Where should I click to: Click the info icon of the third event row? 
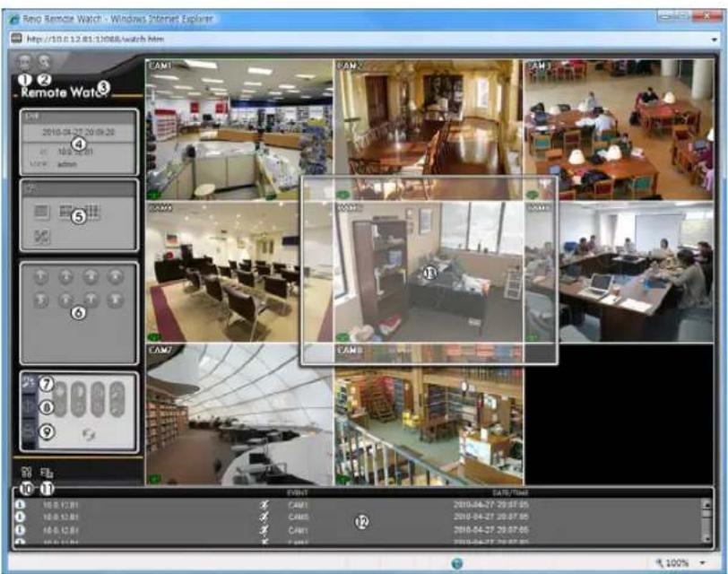click(x=20, y=530)
